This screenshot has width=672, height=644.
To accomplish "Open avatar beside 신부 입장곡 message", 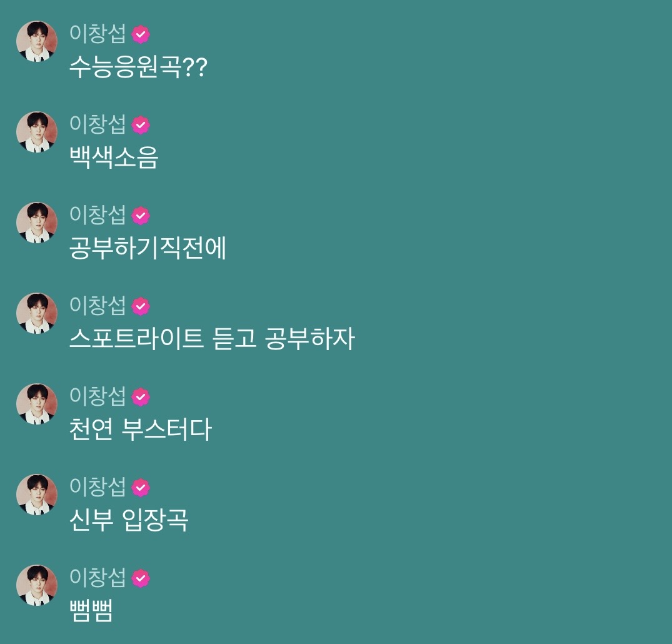I will coord(37,495).
